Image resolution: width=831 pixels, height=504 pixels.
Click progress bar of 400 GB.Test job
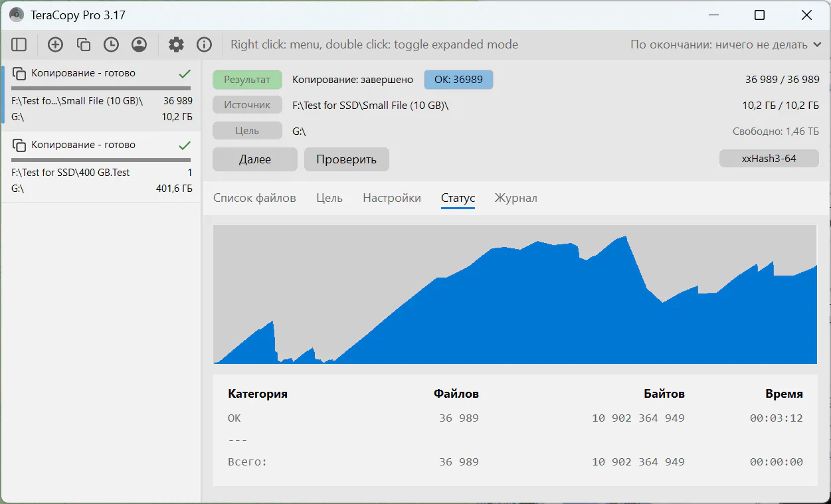[101, 159]
